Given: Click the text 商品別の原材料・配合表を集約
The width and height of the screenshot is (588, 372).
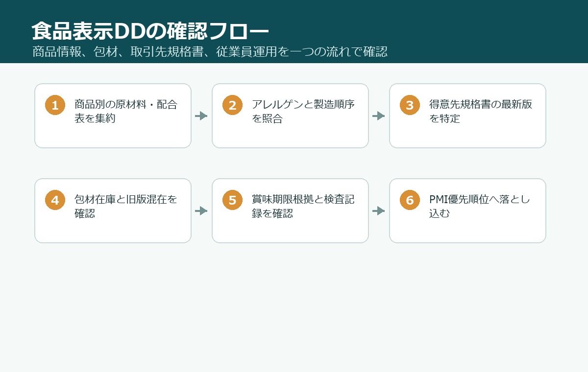Looking at the screenshot, I should tap(126, 111).
